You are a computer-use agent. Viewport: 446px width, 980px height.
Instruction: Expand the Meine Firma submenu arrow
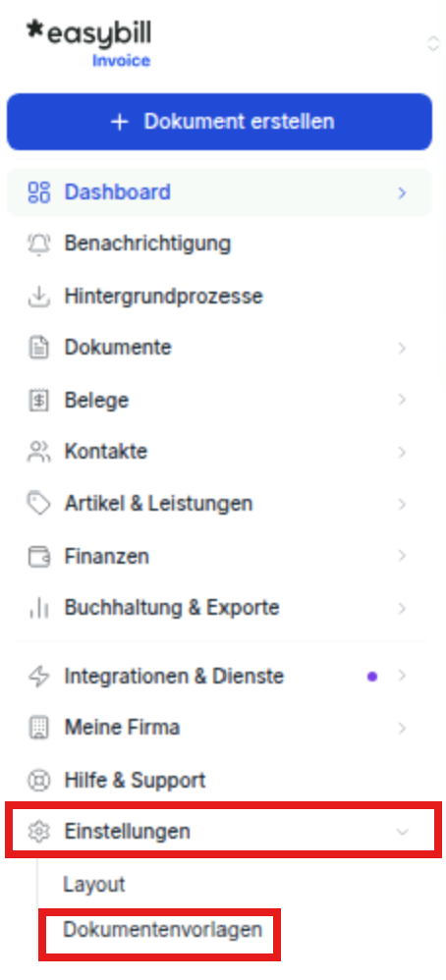click(x=402, y=728)
